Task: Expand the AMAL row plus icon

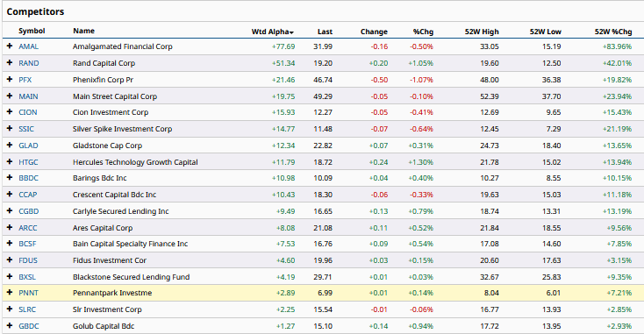Action: click(x=10, y=46)
